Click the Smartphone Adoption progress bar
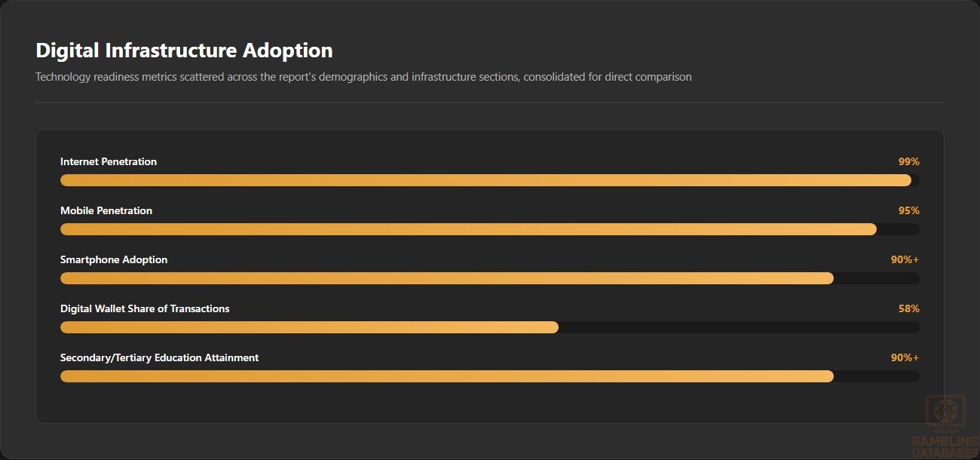Screen dimensions: 980x460 pos(490,278)
